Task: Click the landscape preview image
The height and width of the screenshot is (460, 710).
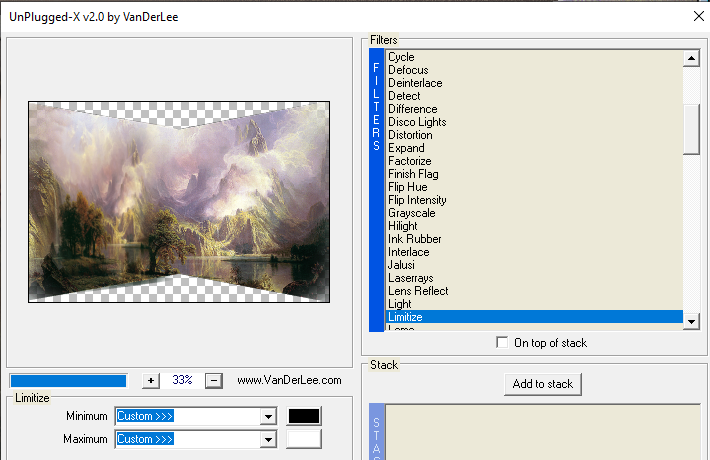Action: click(x=179, y=202)
